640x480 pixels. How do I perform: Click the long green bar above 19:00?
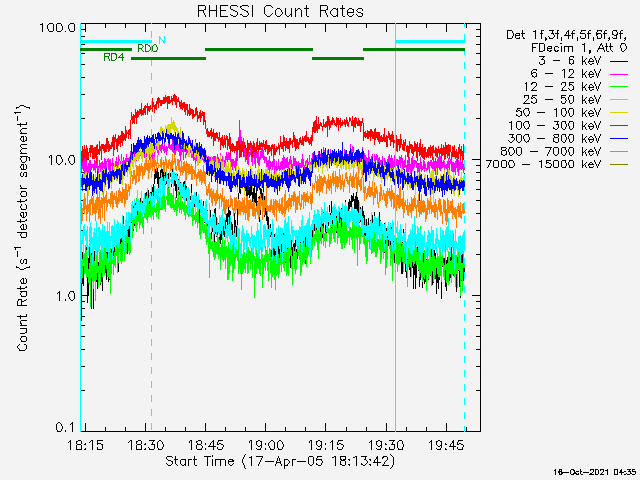tap(259, 50)
